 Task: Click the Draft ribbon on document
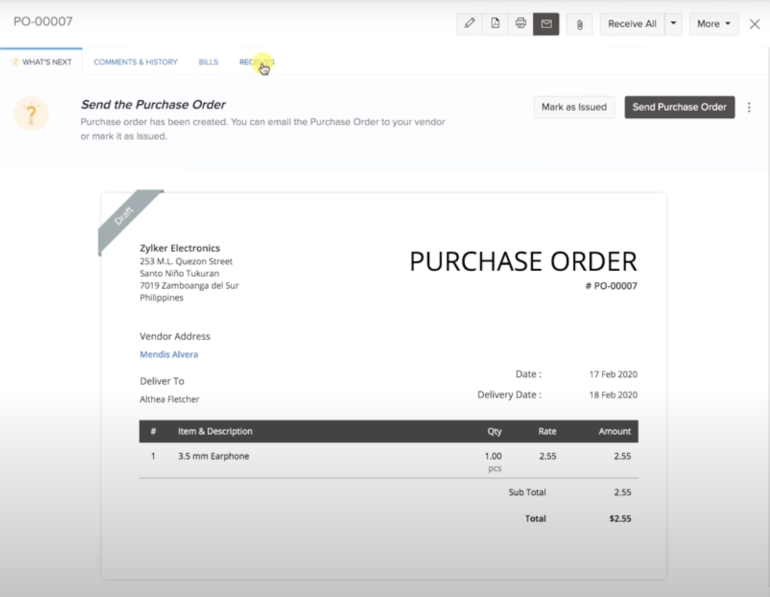(x=124, y=218)
